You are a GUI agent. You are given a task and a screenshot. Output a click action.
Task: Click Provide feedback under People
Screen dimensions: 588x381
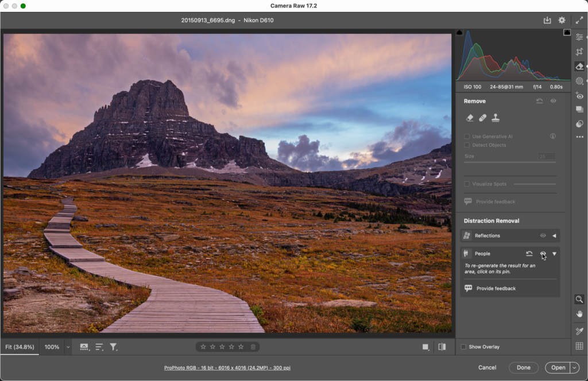[x=496, y=289]
